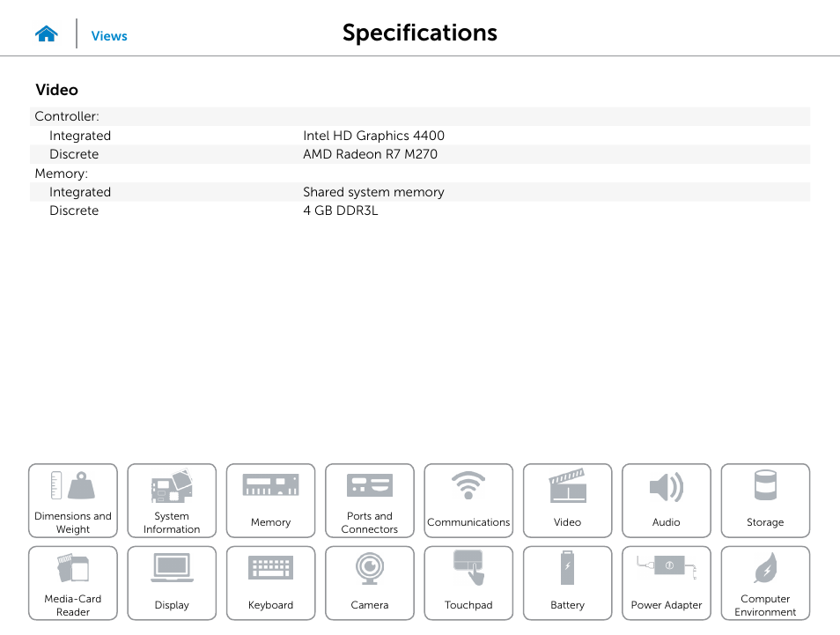Screen dimensions: 840x635
Task: Select the Specifications page title
Action: 420,33
